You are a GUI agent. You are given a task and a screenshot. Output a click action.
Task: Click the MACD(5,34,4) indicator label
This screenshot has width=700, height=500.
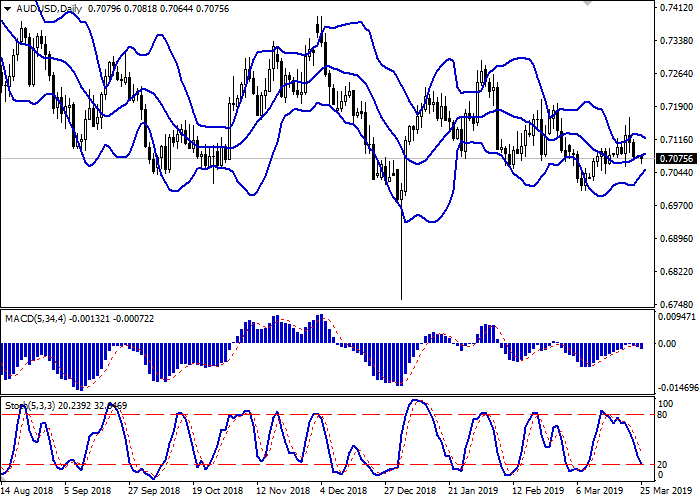(x=33, y=319)
